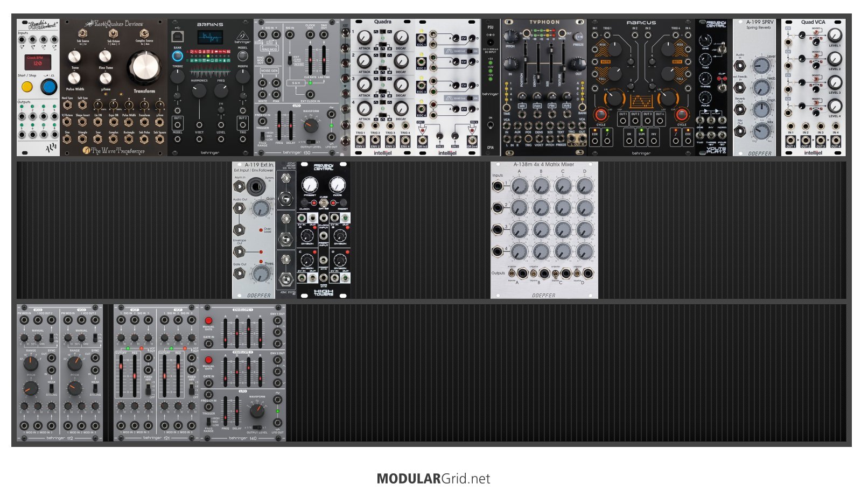Click the WAVEFORM knob on Behringer 140

tap(257, 411)
